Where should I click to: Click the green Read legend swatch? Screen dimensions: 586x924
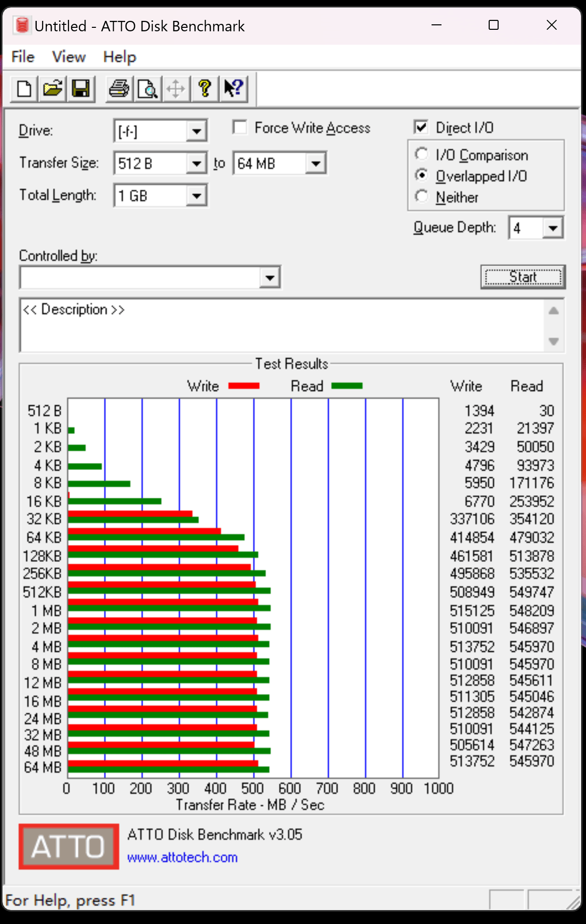click(347, 386)
